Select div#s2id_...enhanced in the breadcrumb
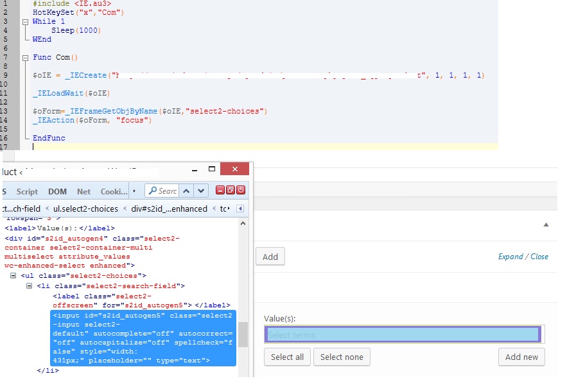 (x=170, y=209)
